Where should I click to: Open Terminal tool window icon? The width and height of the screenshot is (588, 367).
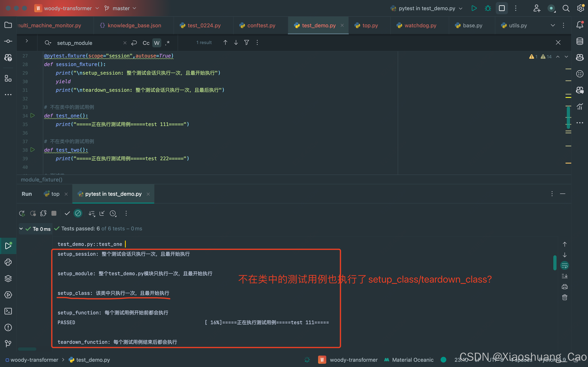point(8,311)
